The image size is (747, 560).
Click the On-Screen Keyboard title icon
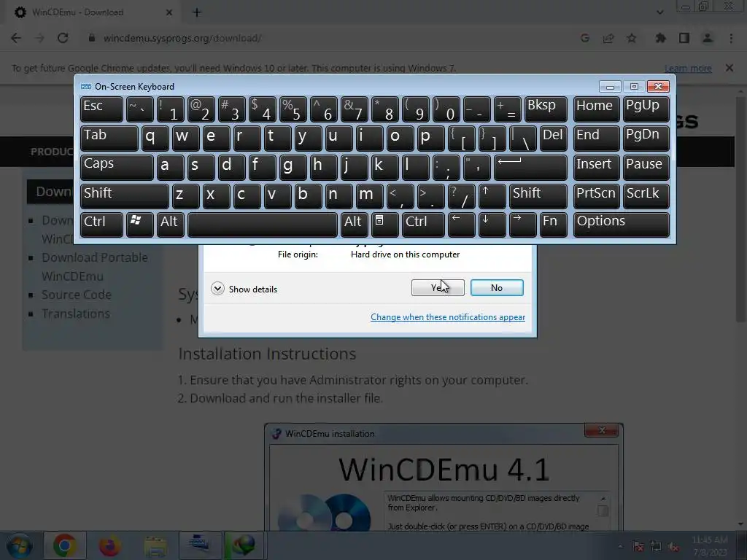(x=86, y=86)
